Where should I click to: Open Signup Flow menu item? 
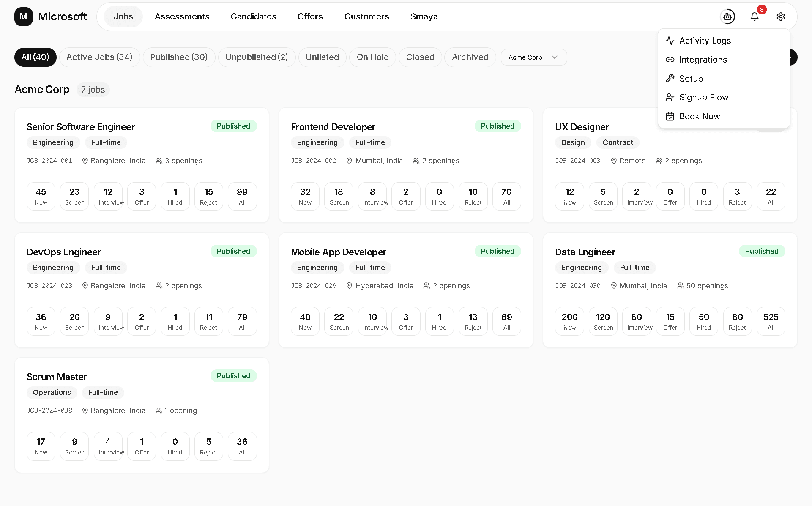(724, 97)
